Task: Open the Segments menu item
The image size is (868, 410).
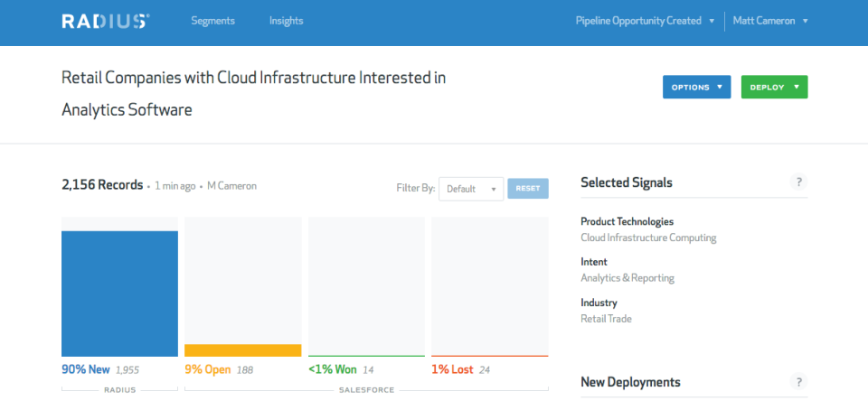Action: coord(212,21)
